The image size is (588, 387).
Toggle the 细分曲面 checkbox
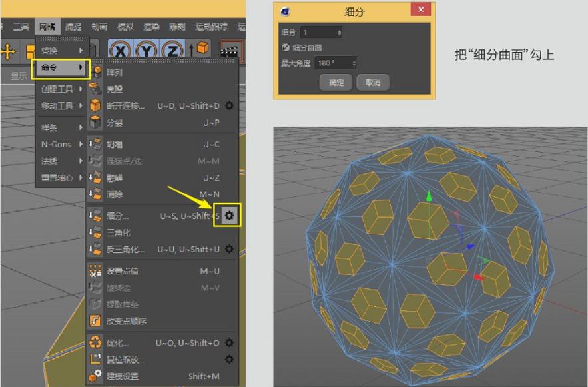(x=286, y=47)
